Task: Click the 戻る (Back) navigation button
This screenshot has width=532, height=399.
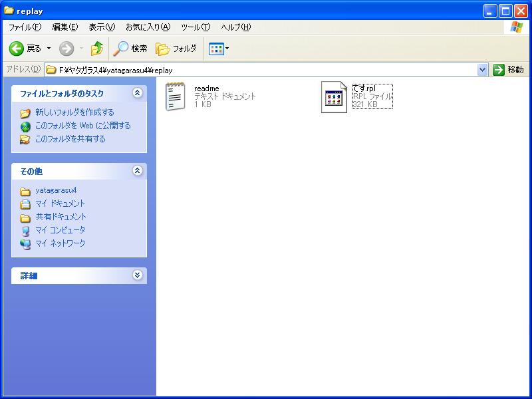Action: coord(23,49)
